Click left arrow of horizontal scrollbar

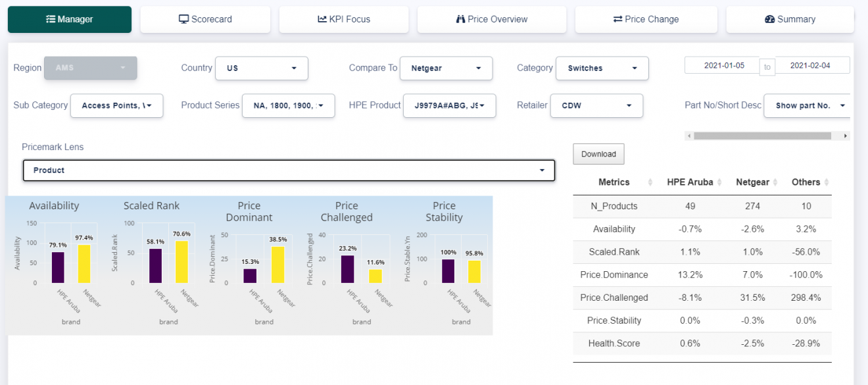[x=689, y=136]
